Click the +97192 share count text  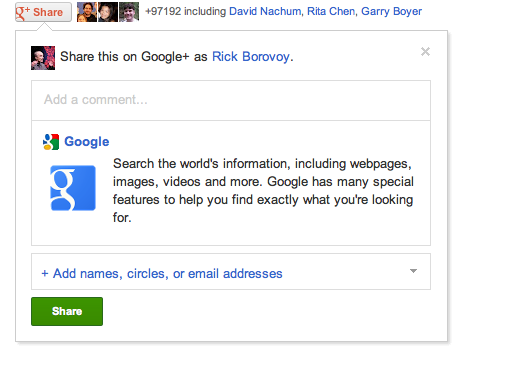(x=163, y=11)
